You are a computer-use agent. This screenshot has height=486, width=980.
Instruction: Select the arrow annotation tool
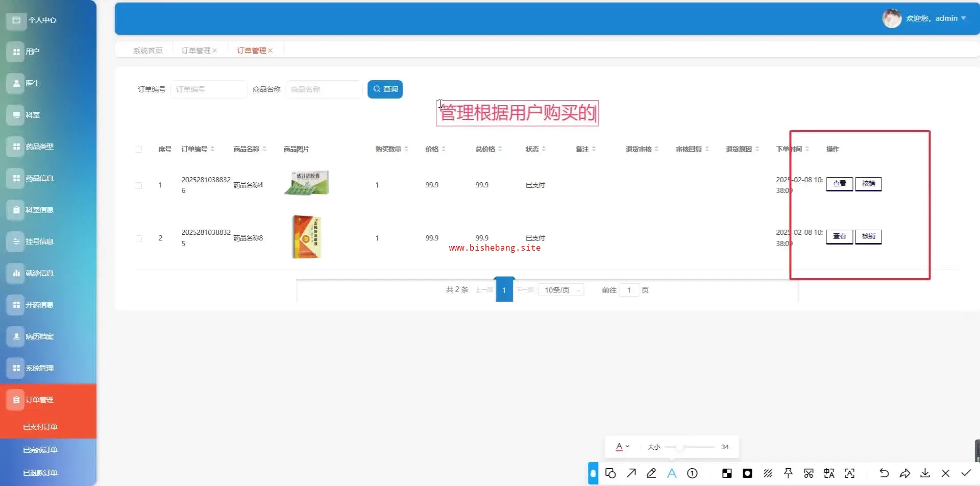pos(631,473)
